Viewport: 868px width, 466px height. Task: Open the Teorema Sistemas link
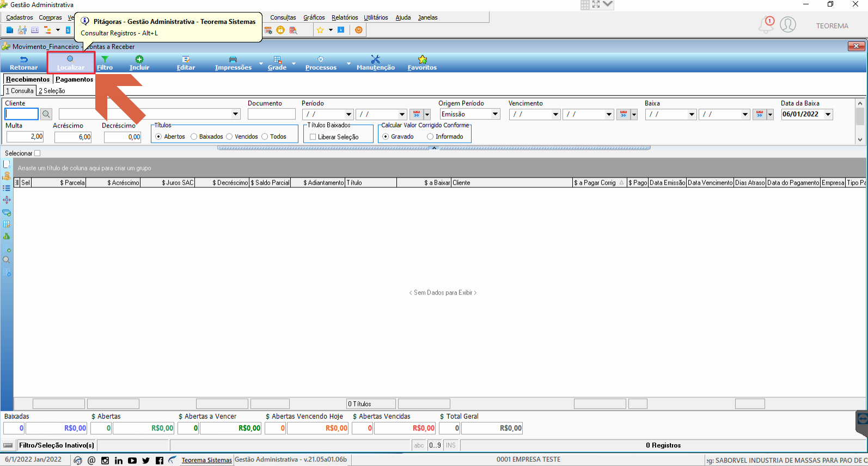206,461
